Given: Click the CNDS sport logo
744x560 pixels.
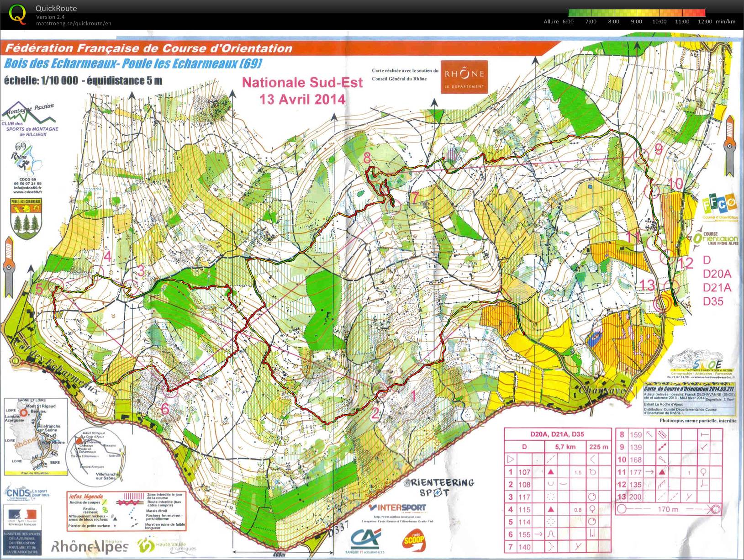Looking at the screenshot, I should point(27,494).
